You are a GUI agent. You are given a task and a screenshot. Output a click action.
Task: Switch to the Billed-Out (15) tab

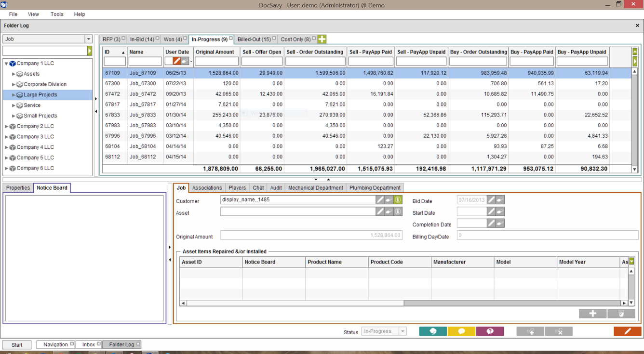[x=254, y=39]
